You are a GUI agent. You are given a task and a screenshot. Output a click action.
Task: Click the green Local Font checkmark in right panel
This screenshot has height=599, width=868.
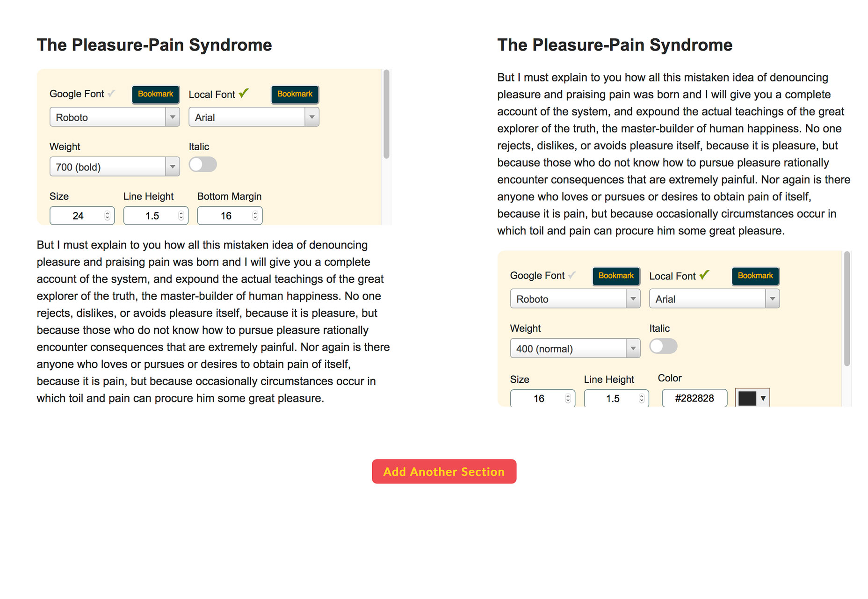click(x=704, y=275)
